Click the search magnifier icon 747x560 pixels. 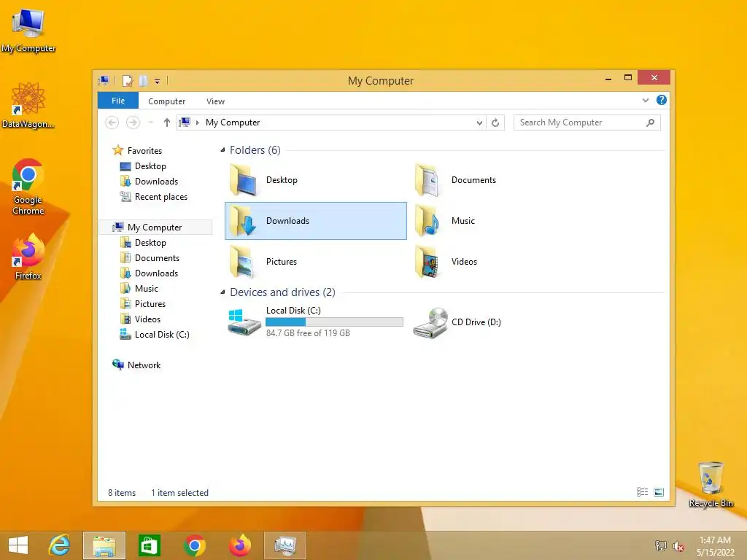pyautogui.click(x=650, y=122)
